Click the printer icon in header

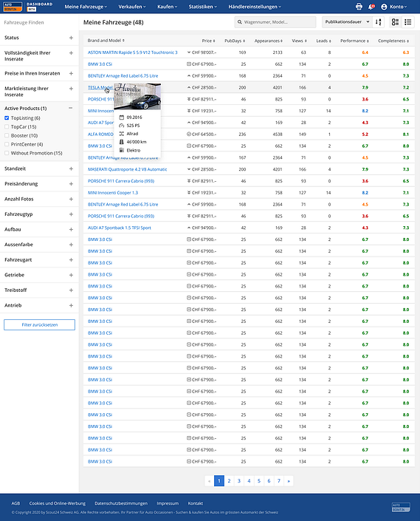(359, 7)
